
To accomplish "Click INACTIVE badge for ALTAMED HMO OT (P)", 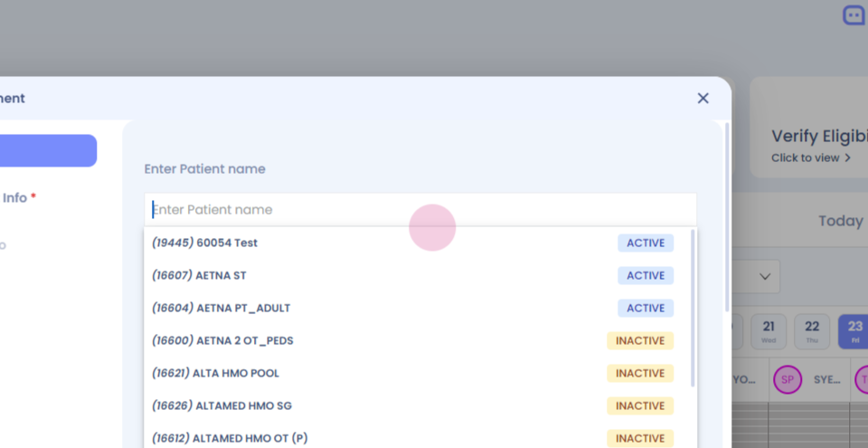I will 640,438.
